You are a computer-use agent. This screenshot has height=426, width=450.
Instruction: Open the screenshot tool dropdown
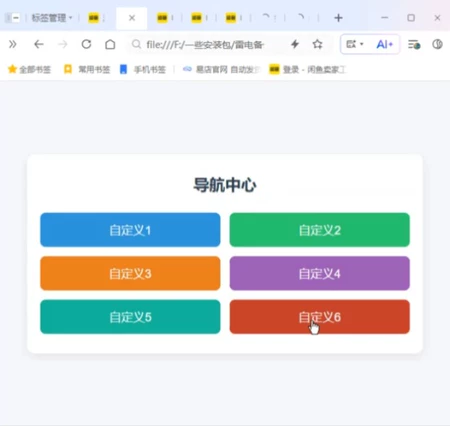[x=355, y=44]
